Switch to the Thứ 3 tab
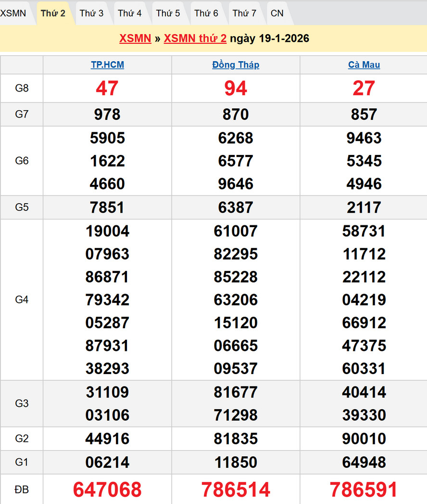Screen dimensions: 427x504 [x=91, y=13]
